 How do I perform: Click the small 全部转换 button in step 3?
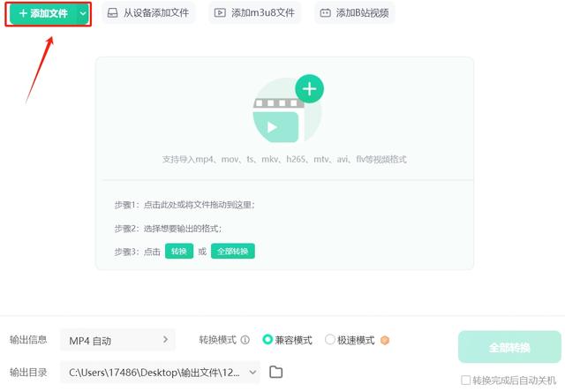pyautogui.click(x=233, y=251)
